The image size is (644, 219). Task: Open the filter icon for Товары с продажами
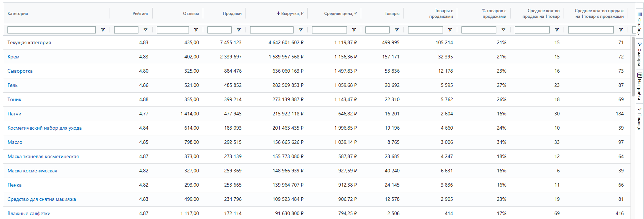click(450, 30)
